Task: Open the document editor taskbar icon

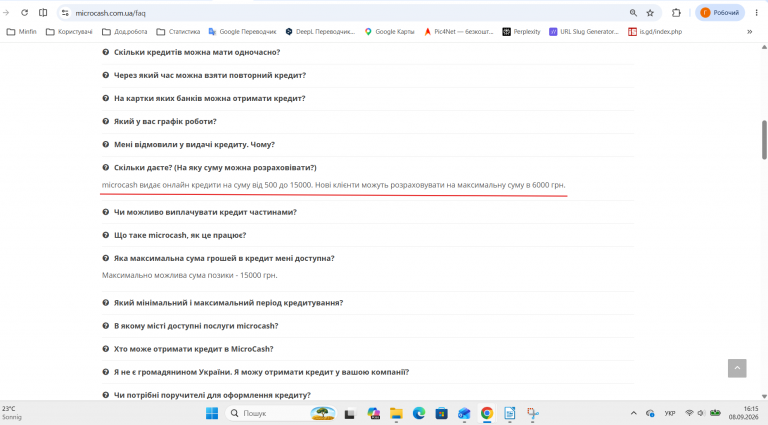Action: click(x=509, y=414)
